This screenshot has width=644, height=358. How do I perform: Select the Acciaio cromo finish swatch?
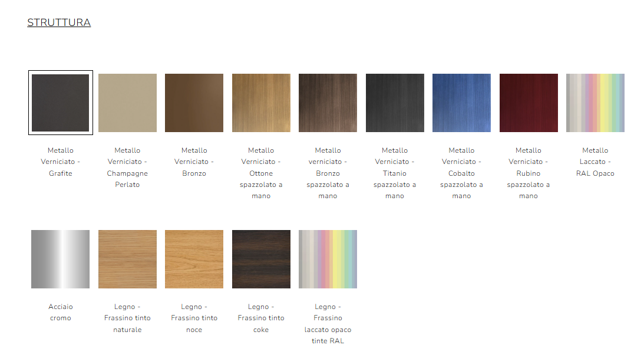(x=60, y=259)
